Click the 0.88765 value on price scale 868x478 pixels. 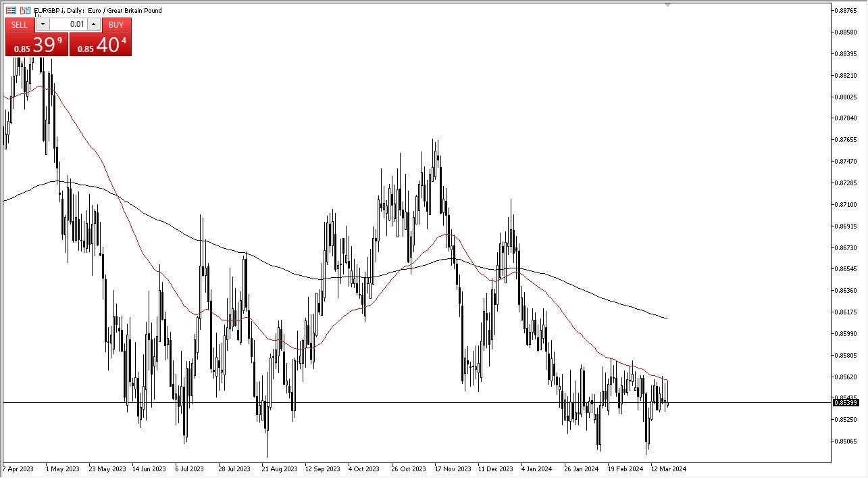coord(846,10)
